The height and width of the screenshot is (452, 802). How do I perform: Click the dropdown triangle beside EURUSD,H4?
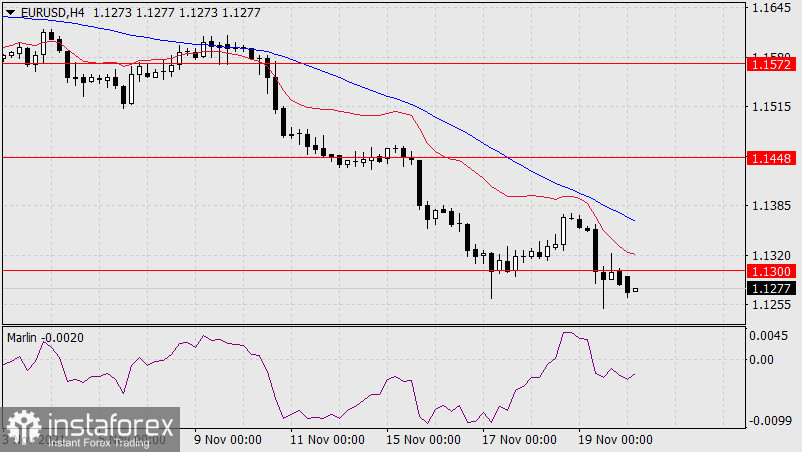10,12
